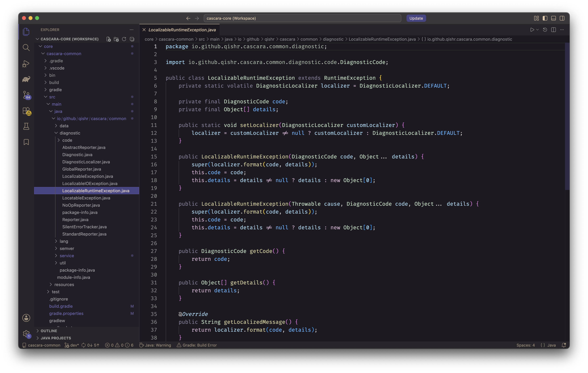Toggle bottom panel visibility
The width and height of the screenshot is (588, 373).
553,18
